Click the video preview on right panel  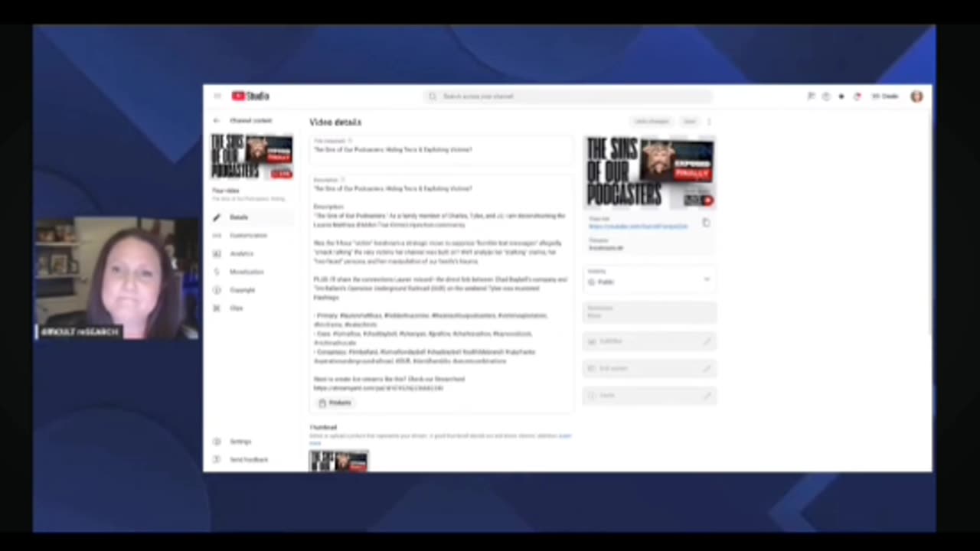point(649,173)
